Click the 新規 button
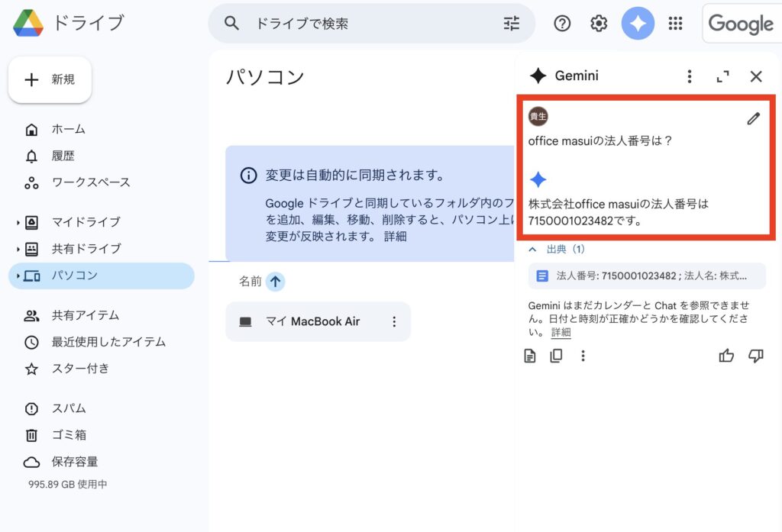782x532 pixels. pos(50,80)
